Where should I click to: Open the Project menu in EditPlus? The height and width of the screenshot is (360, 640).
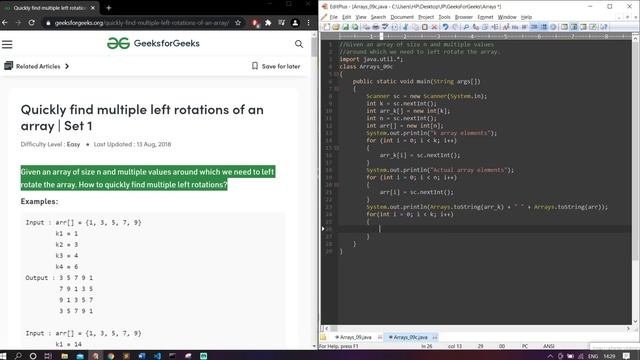(x=426, y=17)
